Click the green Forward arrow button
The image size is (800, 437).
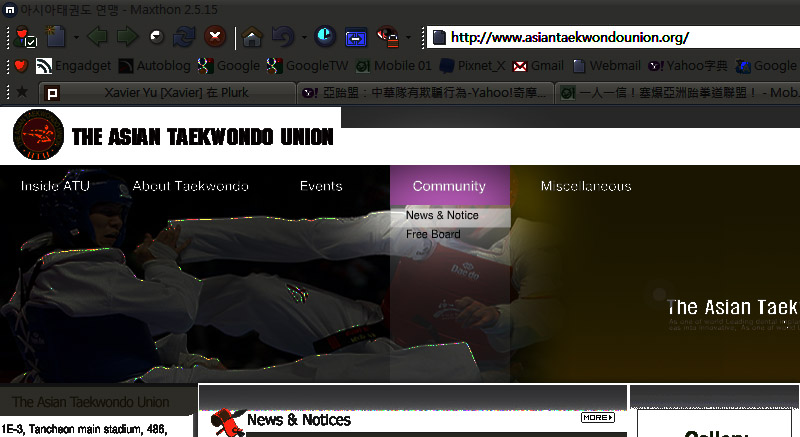(127, 37)
